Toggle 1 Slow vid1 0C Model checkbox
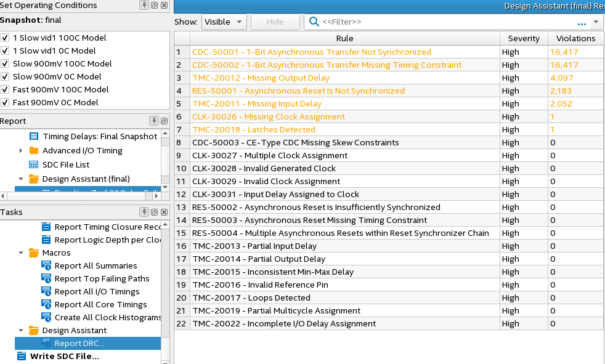Viewport: 605px width, 364px height. click(5, 51)
